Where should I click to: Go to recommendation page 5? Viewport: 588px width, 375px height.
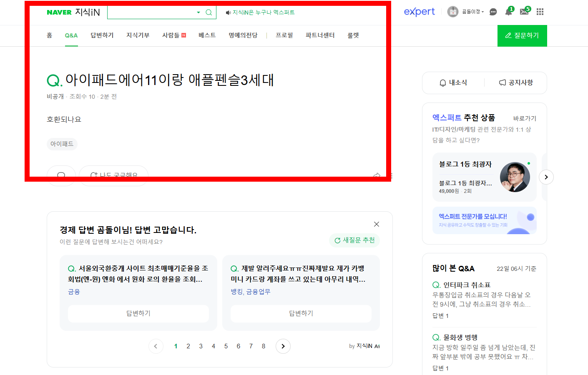click(226, 346)
